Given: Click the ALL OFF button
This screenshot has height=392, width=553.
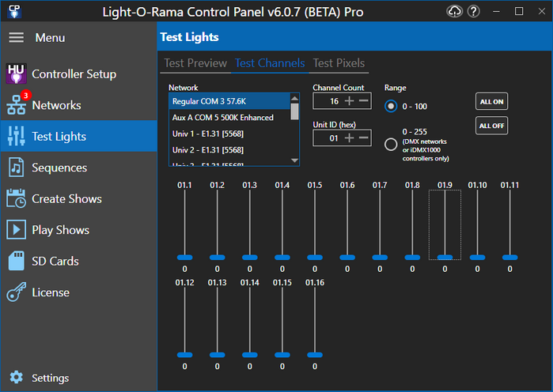Looking at the screenshot, I should tap(491, 126).
